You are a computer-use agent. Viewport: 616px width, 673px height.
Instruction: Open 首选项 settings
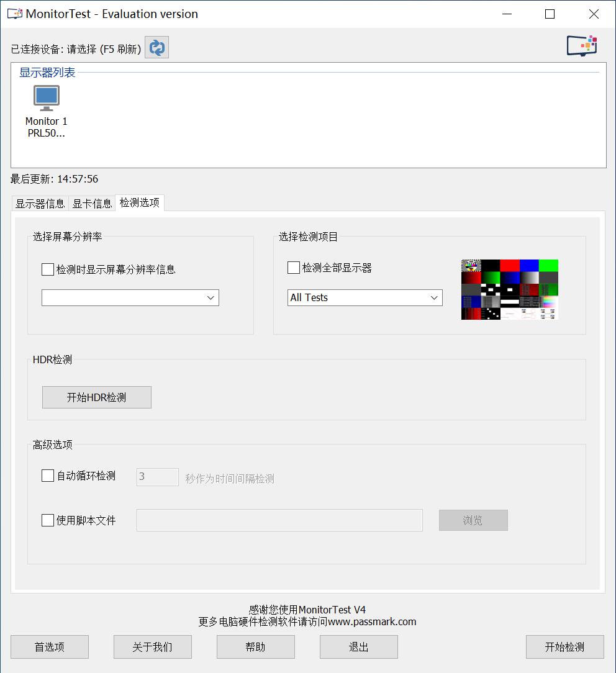tap(49, 646)
